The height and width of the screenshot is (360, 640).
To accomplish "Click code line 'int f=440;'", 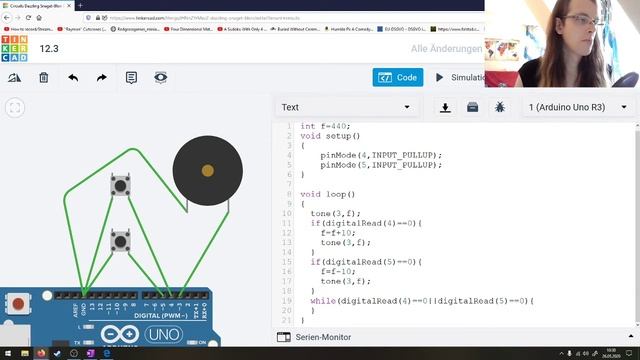I will (325, 126).
